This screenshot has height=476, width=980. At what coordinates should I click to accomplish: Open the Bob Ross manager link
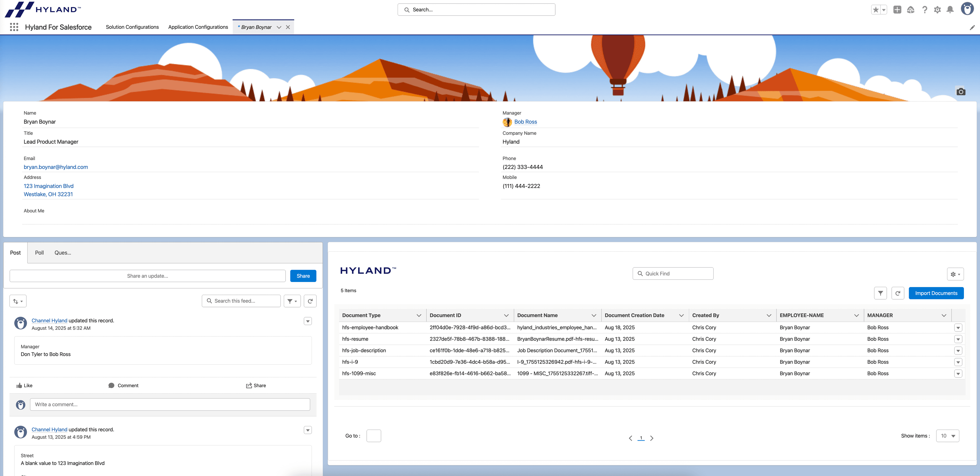525,122
